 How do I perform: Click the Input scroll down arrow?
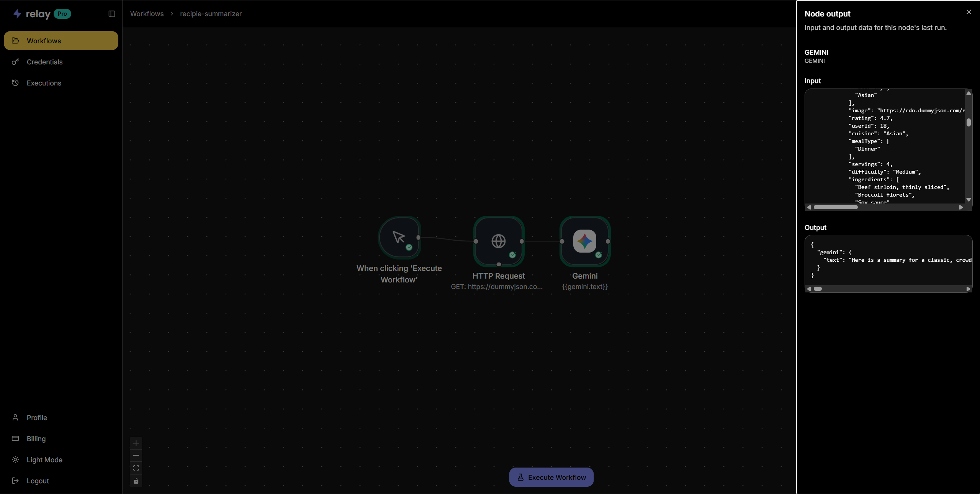(969, 200)
